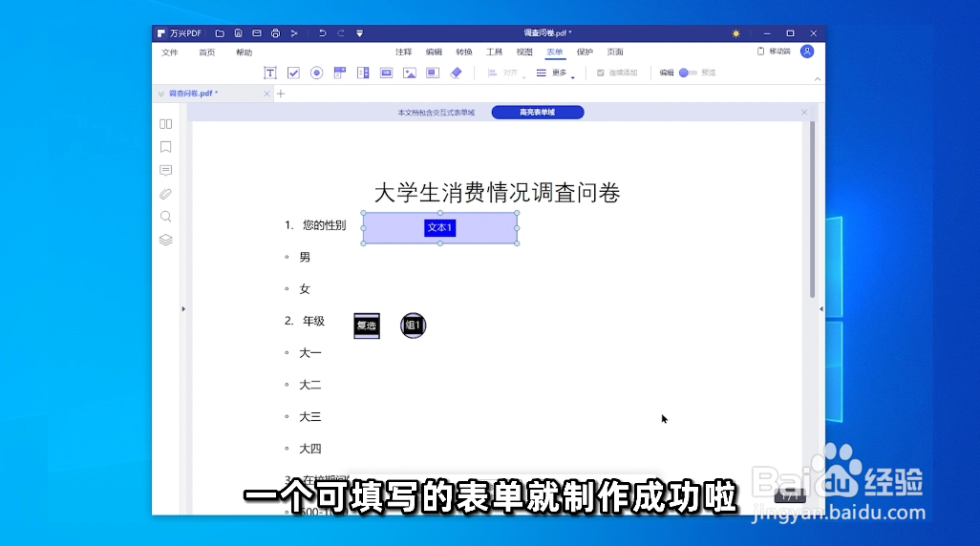Open the 首页 menu
The width and height of the screenshot is (980, 546).
pyautogui.click(x=207, y=52)
